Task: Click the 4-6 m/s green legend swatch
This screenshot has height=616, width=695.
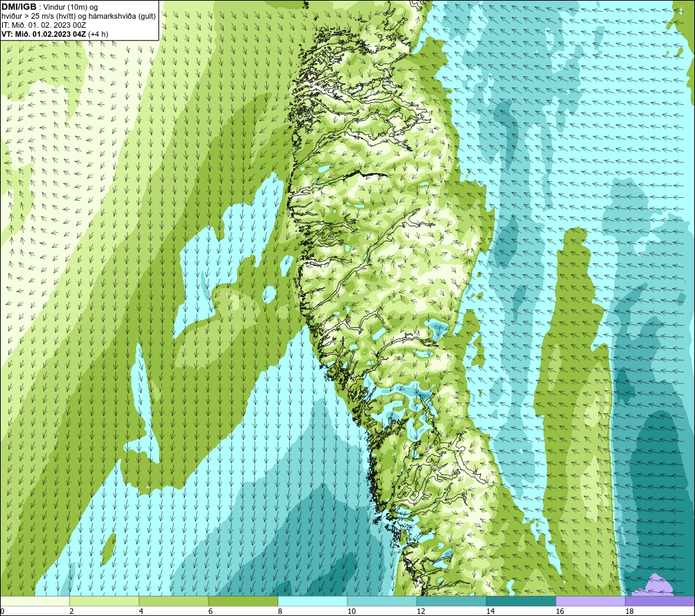Action: click(174, 601)
